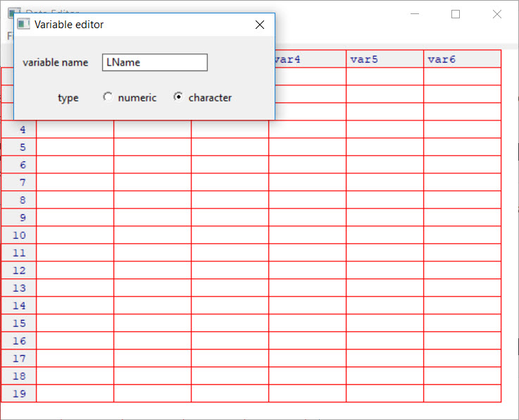The width and height of the screenshot is (519, 420).
Task: Click the Variable editor title bar icon
Action: [23, 25]
